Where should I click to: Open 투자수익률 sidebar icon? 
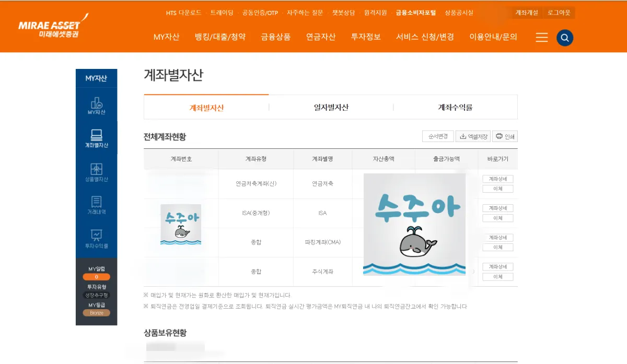point(97,239)
